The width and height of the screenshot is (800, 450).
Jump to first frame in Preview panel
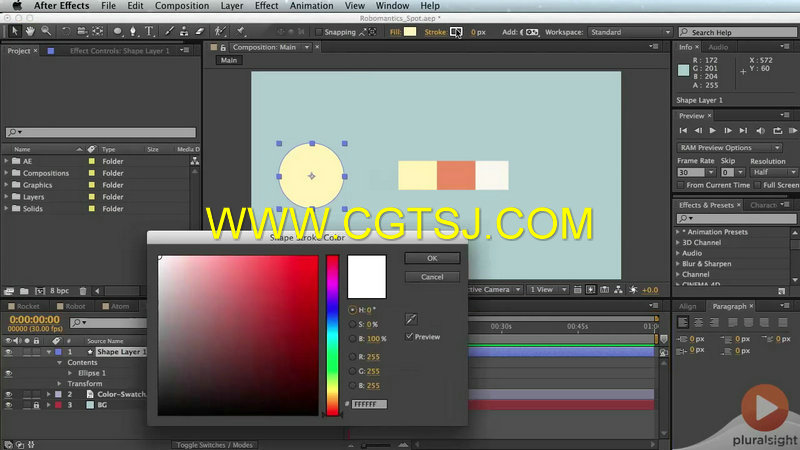coord(683,131)
